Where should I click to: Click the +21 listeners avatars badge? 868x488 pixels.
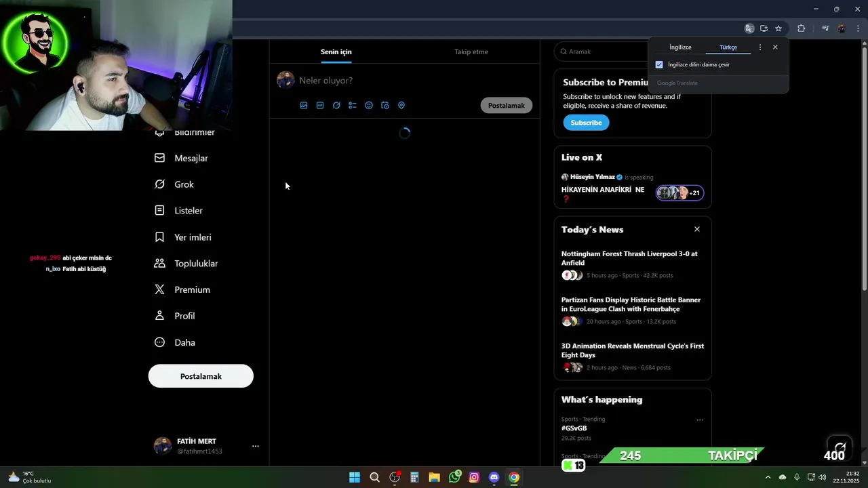click(x=679, y=193)
